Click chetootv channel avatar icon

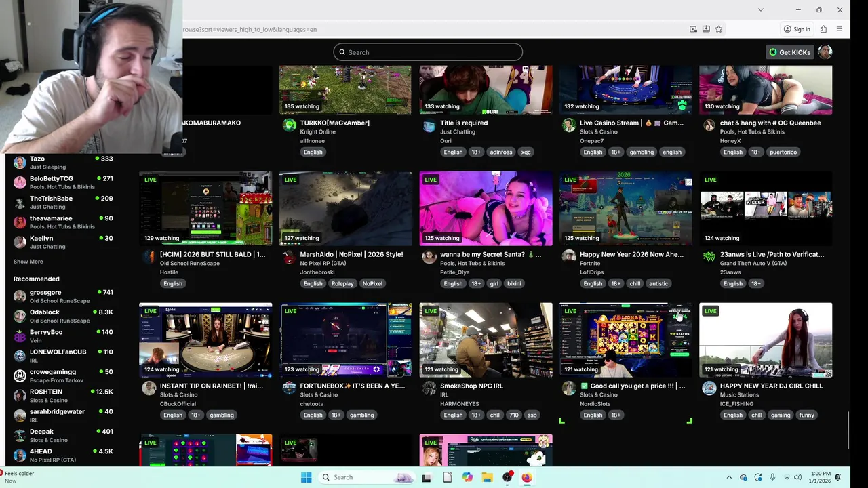click(x=289, y=388)
